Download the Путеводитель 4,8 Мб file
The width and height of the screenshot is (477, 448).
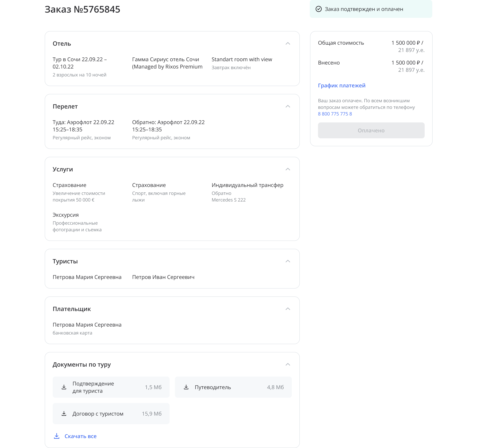point(233,387)
